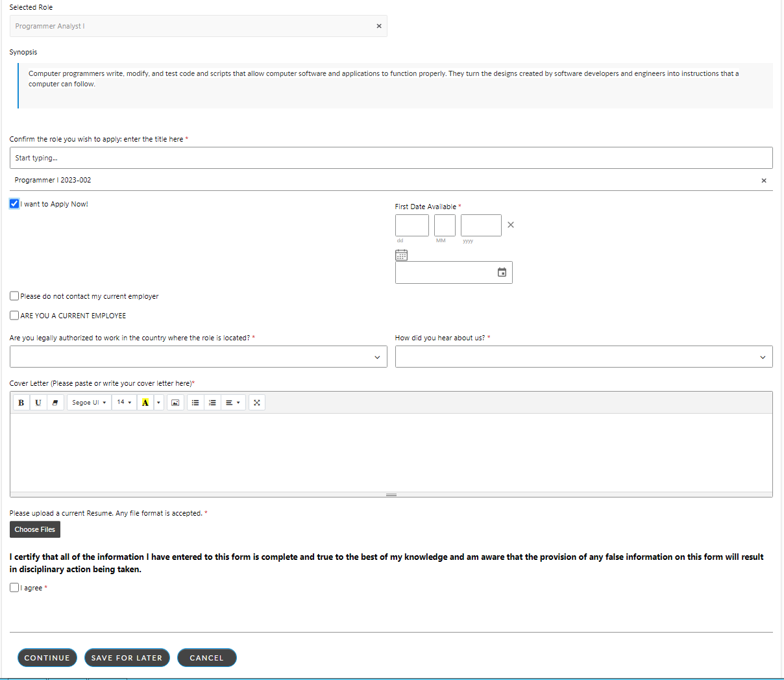Remove the Programmer I 2023-002 selection
Screen dimensions: 784x680
click(763, 181)
